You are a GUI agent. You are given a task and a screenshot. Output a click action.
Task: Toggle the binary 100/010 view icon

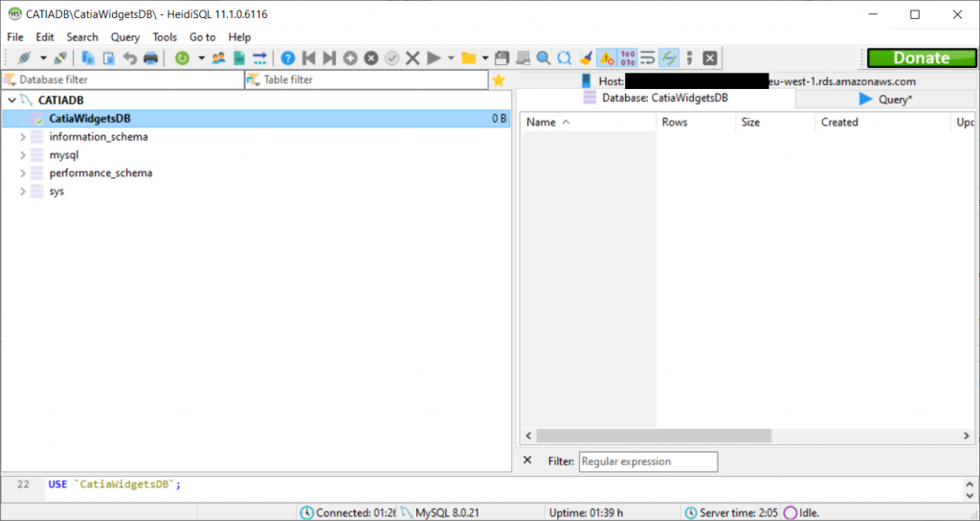628,58
